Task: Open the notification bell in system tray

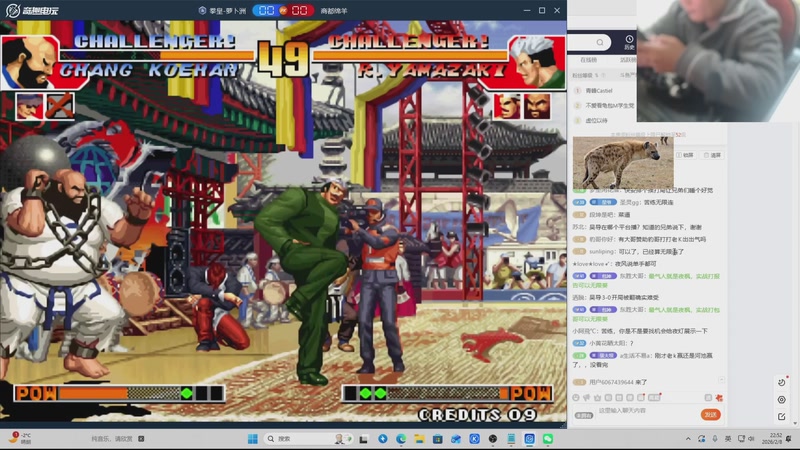Action: (x=789, y=439)
